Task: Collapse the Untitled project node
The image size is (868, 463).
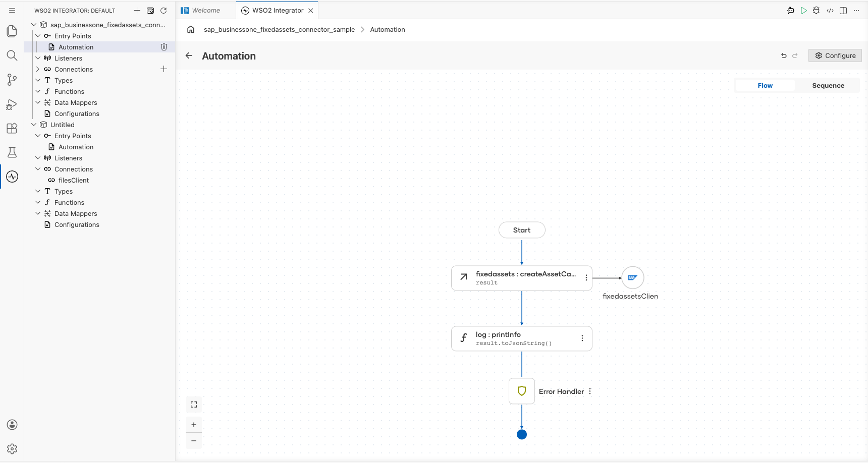Action: 34,125
